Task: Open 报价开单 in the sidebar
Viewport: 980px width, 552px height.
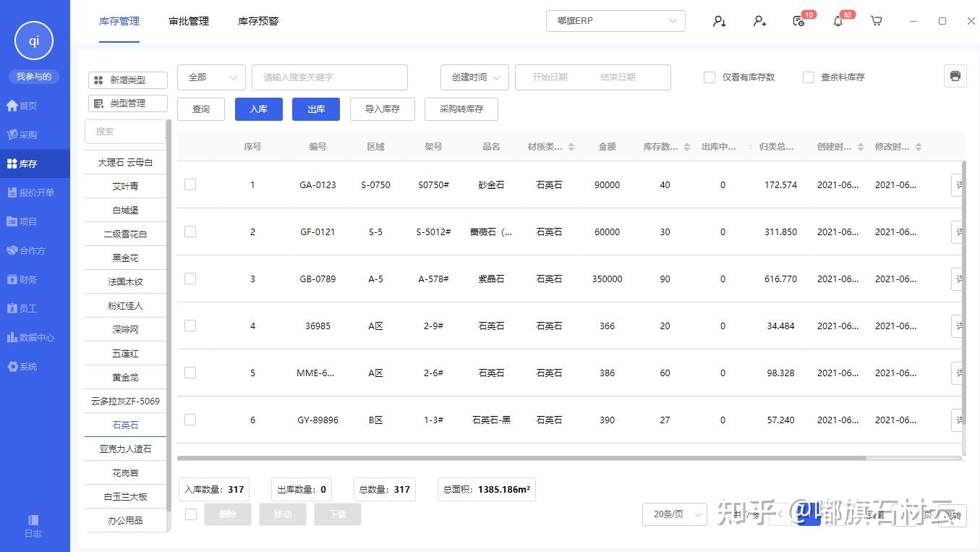Action: pos(30,192)
